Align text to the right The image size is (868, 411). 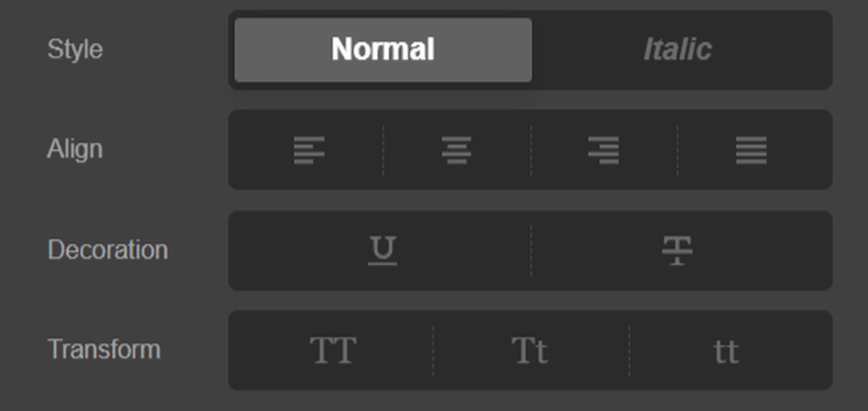604,150
